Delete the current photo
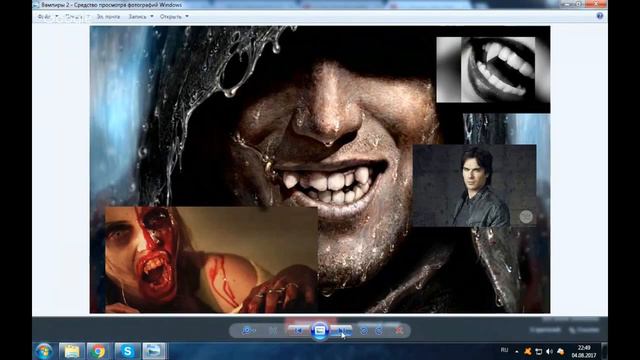This screenshot has height=360, width=640. click(399, 331)
